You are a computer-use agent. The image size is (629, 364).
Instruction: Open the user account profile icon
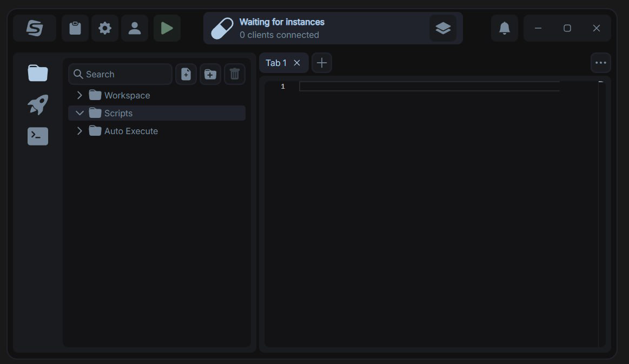pyautogui.click(x=135, y=28)
